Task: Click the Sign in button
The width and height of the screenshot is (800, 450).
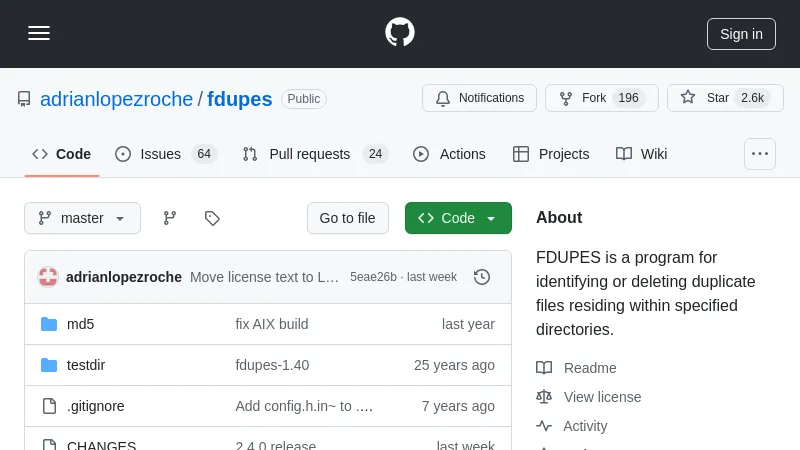Action: tap(741, 34)
